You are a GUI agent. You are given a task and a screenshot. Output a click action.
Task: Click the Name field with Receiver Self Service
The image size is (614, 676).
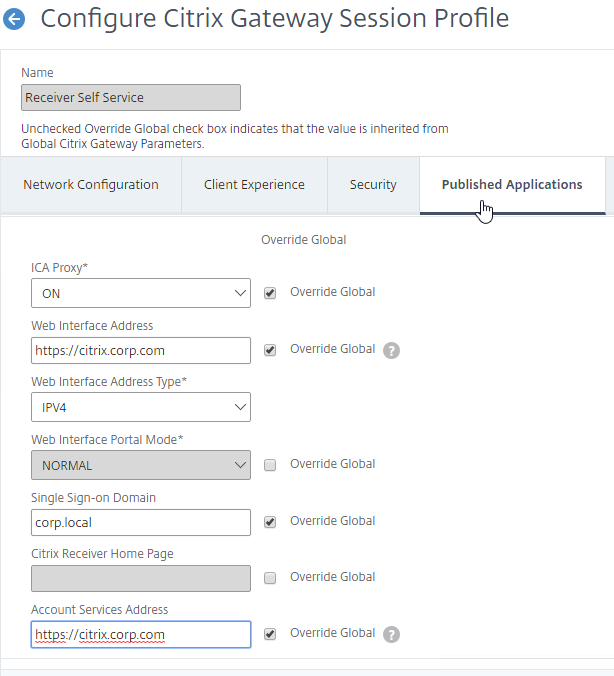click(x=131, y=97)
